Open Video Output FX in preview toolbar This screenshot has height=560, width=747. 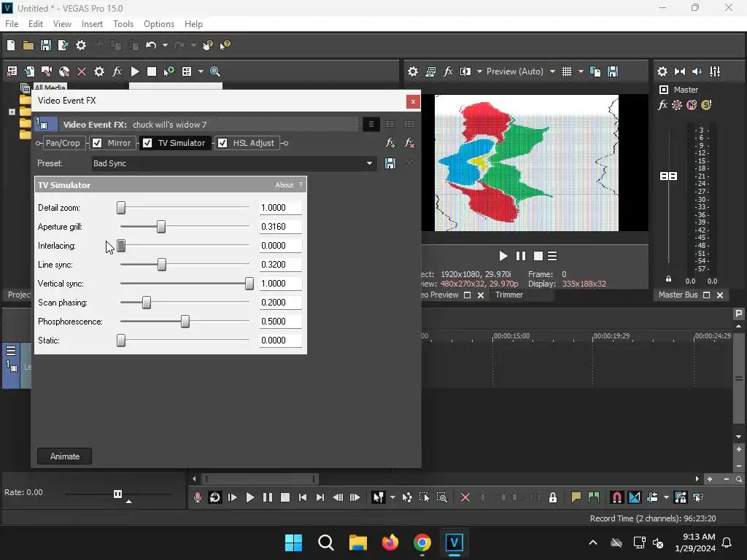[x=448, y=71]
